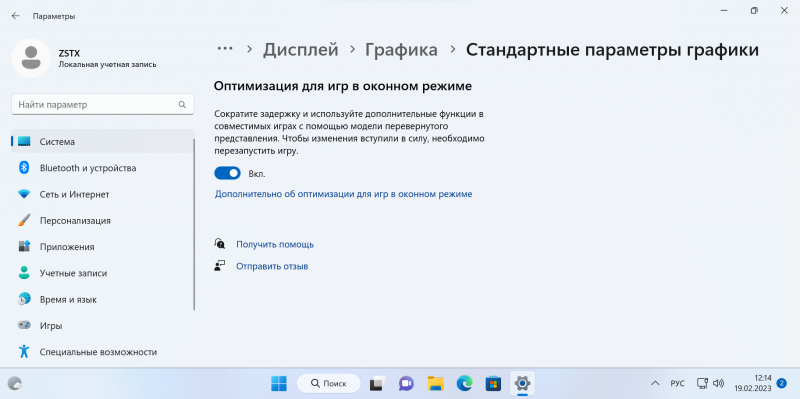Viewport: 800px width, 399px height.
Task: Open the widgets icon at taskbar left
Action: [x=15, y=383]
